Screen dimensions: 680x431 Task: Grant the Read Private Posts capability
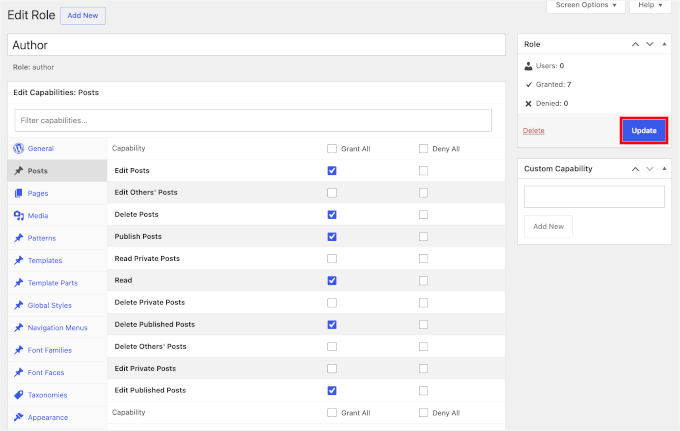click(x=332, y=258)
